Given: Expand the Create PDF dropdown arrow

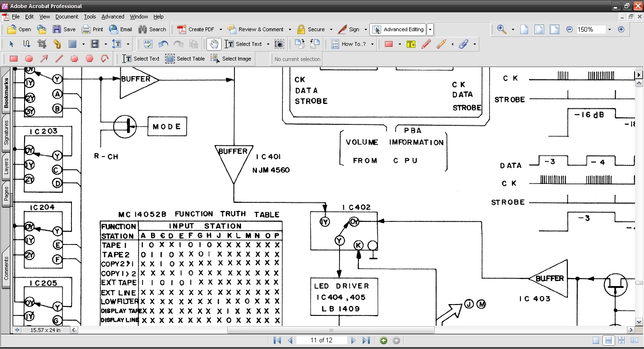Looking at the screenshot, I should coord(221,29).
